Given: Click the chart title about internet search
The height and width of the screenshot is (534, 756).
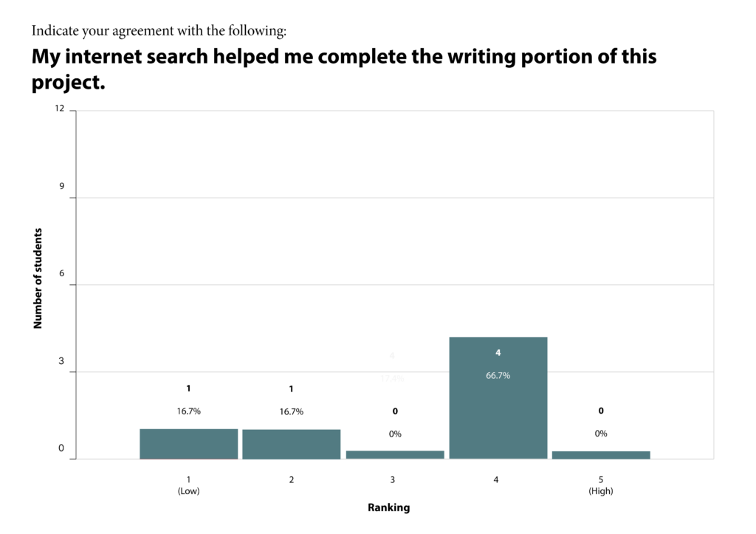Looking at the screenshot, I should 344,69.
